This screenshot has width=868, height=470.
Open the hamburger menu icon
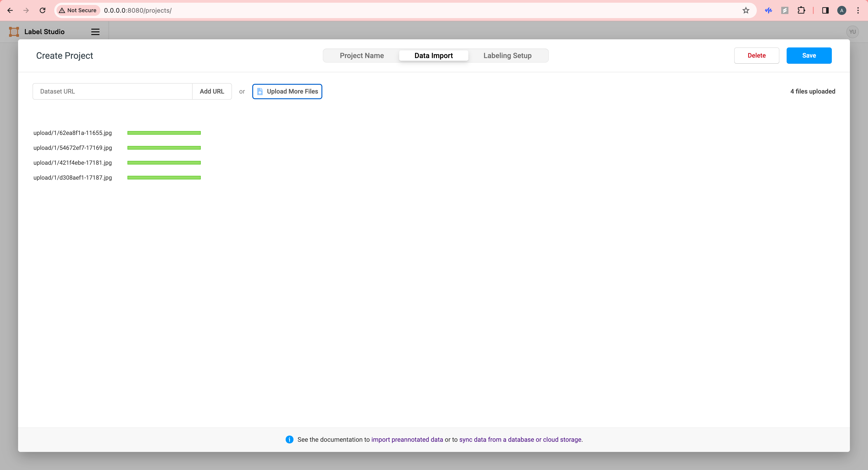pyautogui.click(x=95, y=32)
